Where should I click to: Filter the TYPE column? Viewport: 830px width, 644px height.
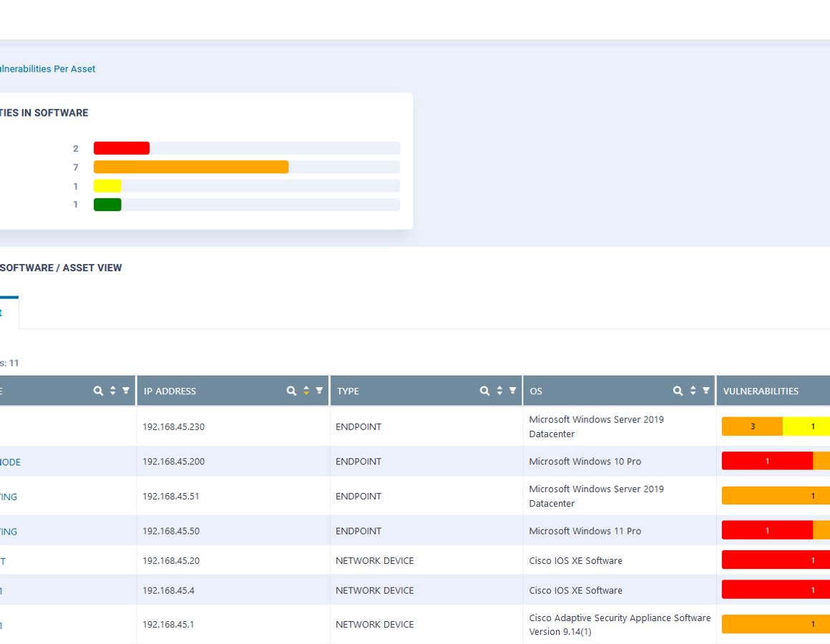pos(512,391)
